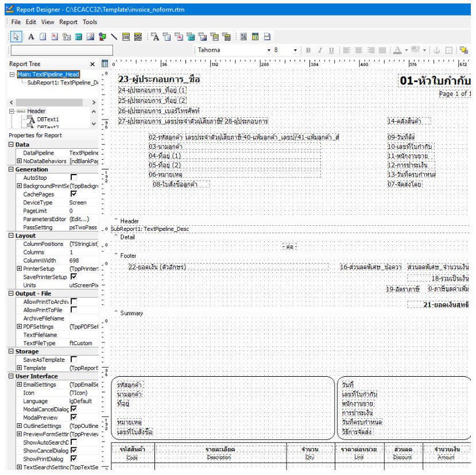Open font color dropdown arrow
This screenshot has height=475, width=476.
(x=406, y=50)
